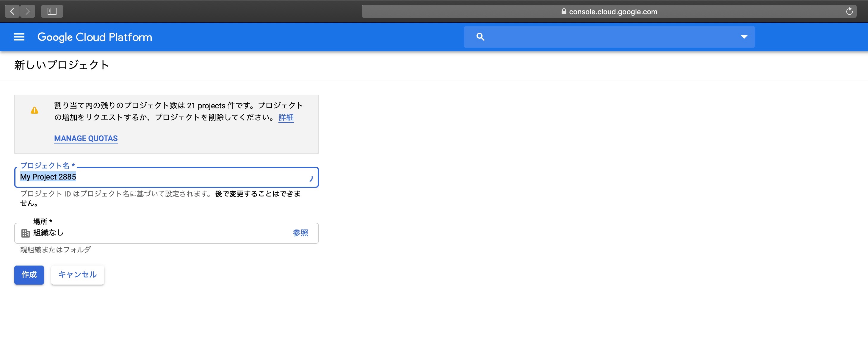
Task: Open the navigation hamburger menu
Action: click(x=19, y=37)
